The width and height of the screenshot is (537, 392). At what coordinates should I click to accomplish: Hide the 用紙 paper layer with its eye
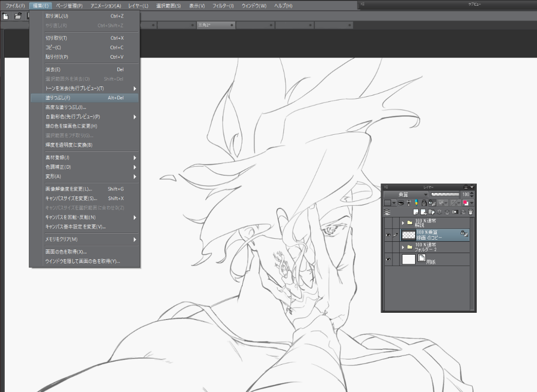[x=388, y=259]
